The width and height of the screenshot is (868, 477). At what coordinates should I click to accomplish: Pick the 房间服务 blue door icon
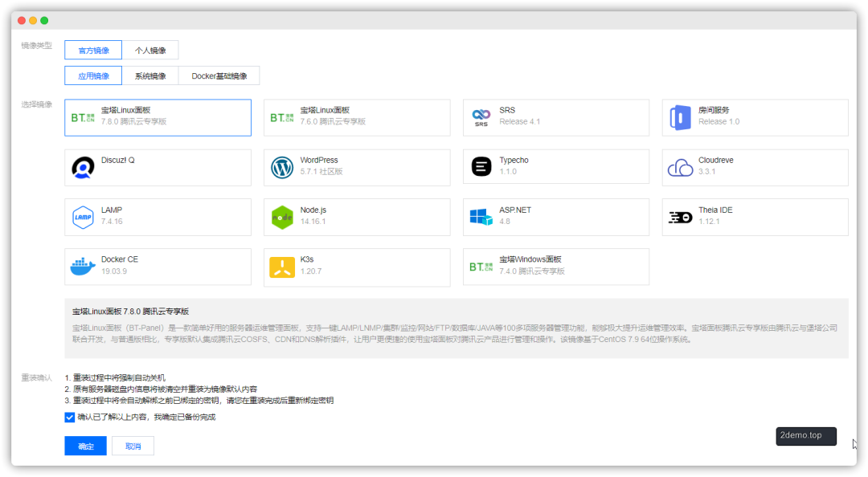(681, 118)
